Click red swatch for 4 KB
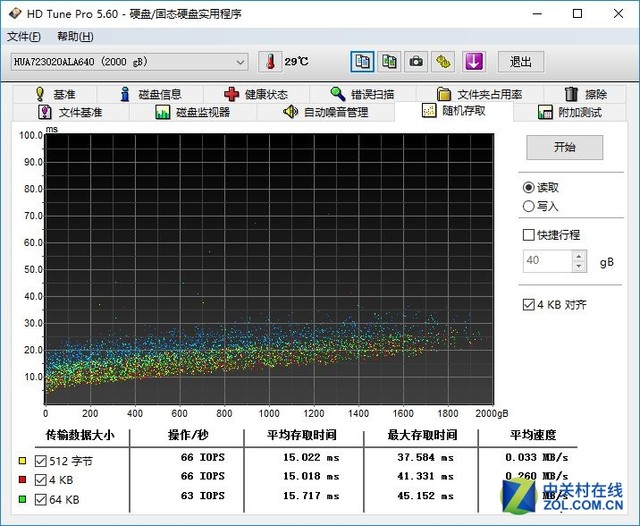Screen dimensions: 640x526 22,479
